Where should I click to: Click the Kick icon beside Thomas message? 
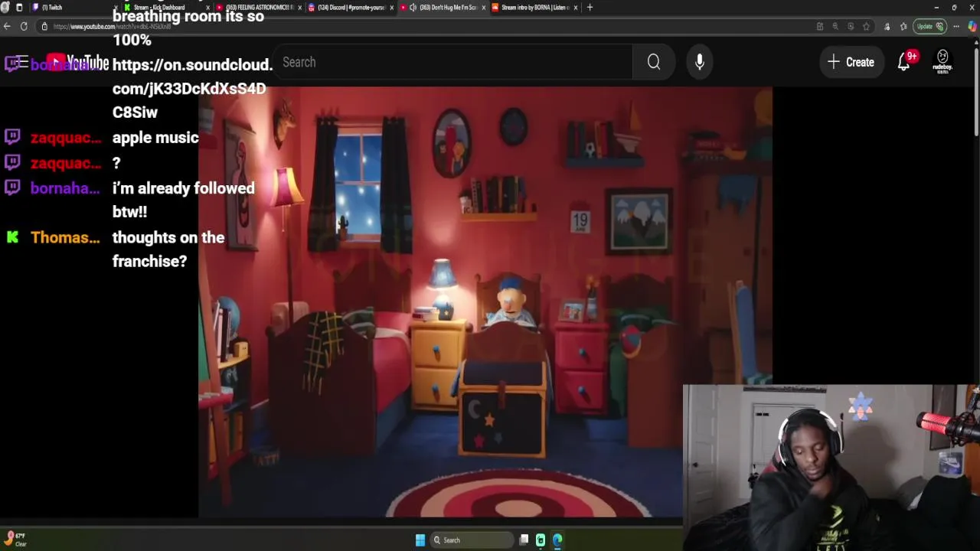click(12, 237)
